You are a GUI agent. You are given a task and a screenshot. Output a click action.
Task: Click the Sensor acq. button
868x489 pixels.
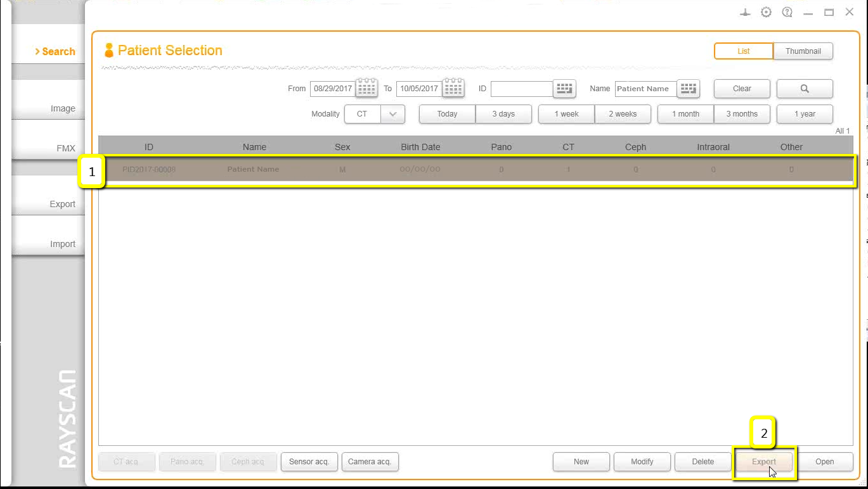pyautogui.click(x=309, y=462)
